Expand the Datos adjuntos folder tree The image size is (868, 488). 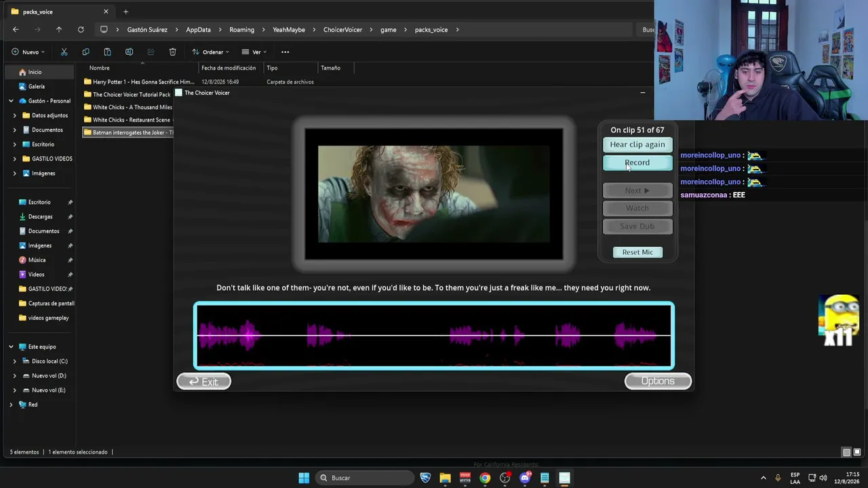point(15,115)
